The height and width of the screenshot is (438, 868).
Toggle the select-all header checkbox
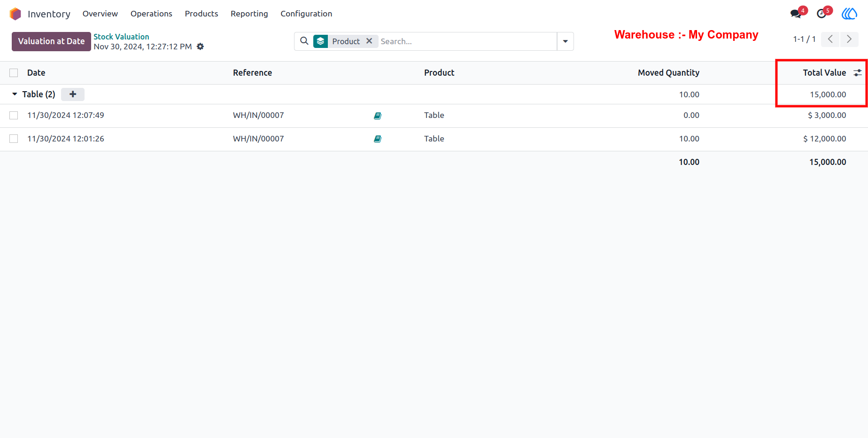pos(14,73)
